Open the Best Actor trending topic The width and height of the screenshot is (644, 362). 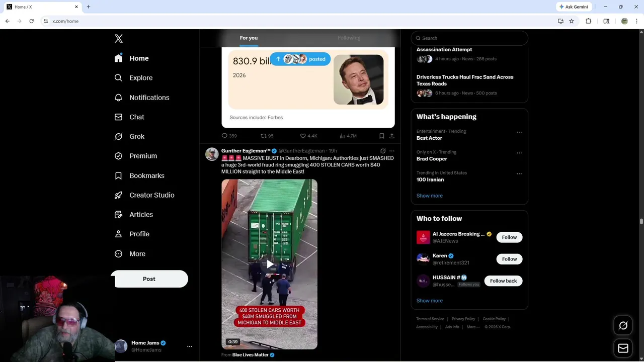pyautogui.click(x=429, y=138)
